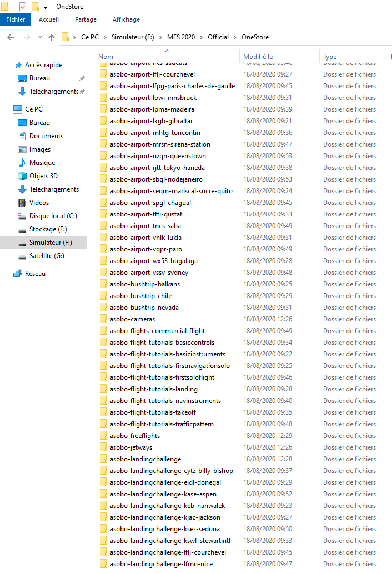Screen dimensions: 392x574
Task: Click the asobo-airport-yssy-sydney folder icon
Action: click(104, 273)
